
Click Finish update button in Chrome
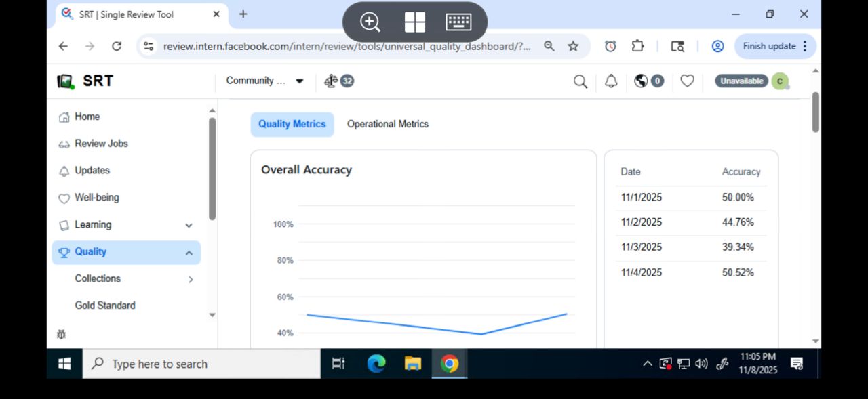tap(774, 46)
